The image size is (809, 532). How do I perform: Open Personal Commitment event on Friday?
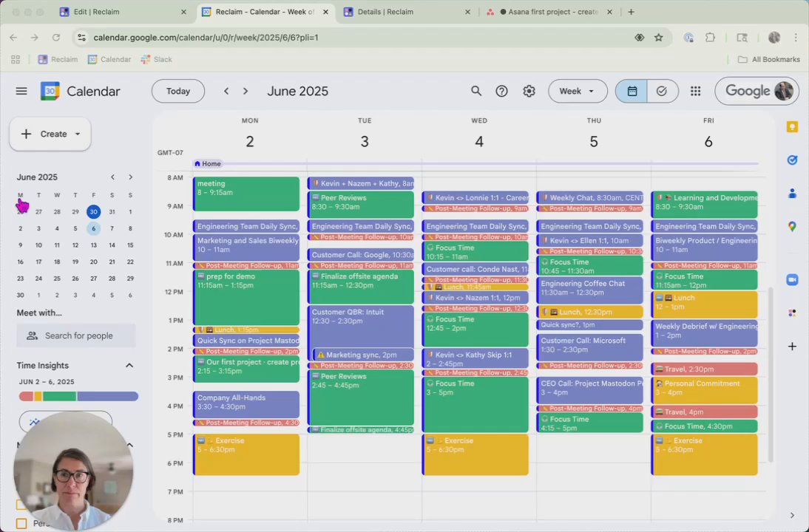tap(704, 390)
